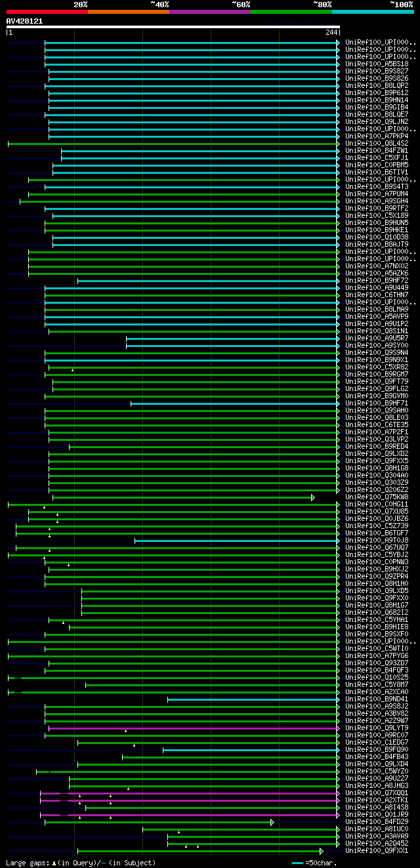420x868 pixels.
Task: Select the UniRef100_Q10S25 label
Action: point(377,677)
